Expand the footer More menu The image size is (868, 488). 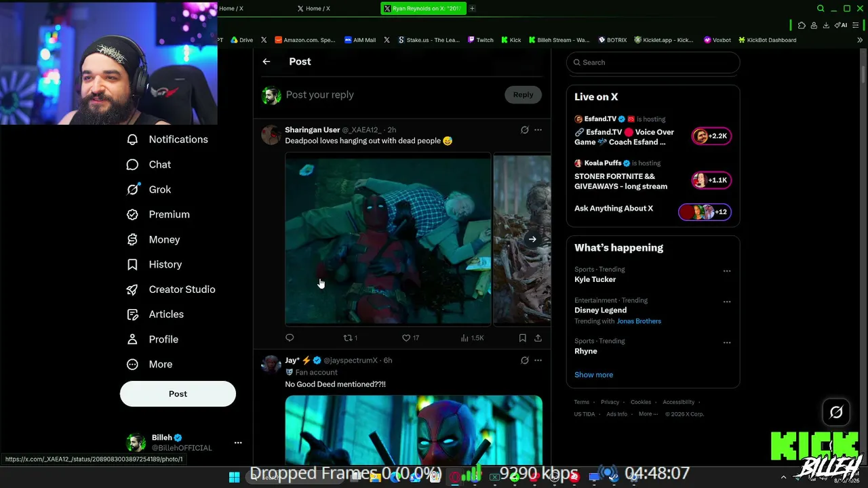click(648, 414)
